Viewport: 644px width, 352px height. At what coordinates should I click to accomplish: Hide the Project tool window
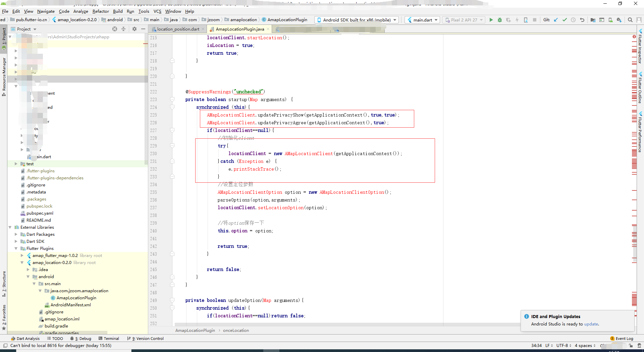pos(143,29)
